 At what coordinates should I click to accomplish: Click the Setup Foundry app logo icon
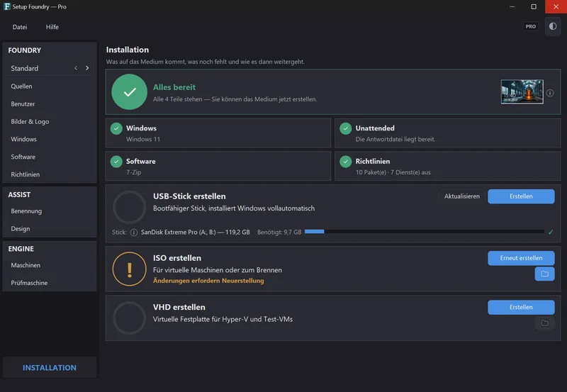pos(7,6)
